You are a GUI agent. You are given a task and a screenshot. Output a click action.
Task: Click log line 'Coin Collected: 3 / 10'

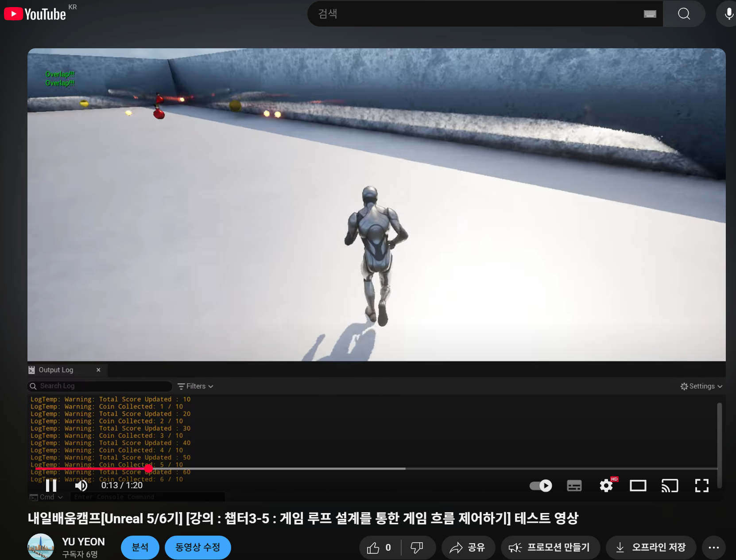107,436
